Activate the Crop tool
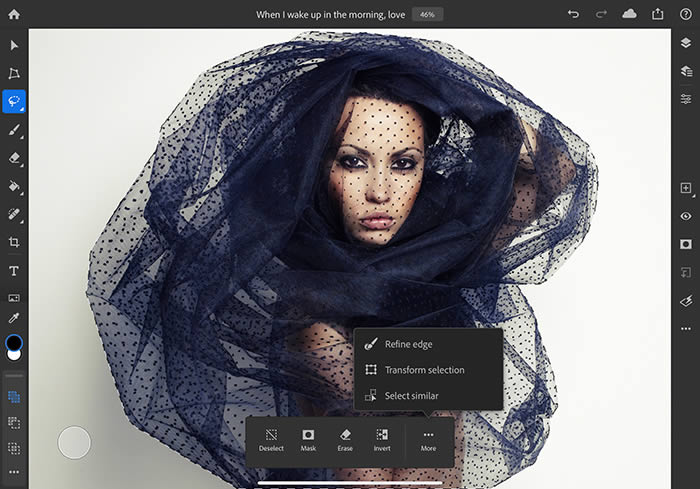Screen dimensions: 700x489 (14, 242)
